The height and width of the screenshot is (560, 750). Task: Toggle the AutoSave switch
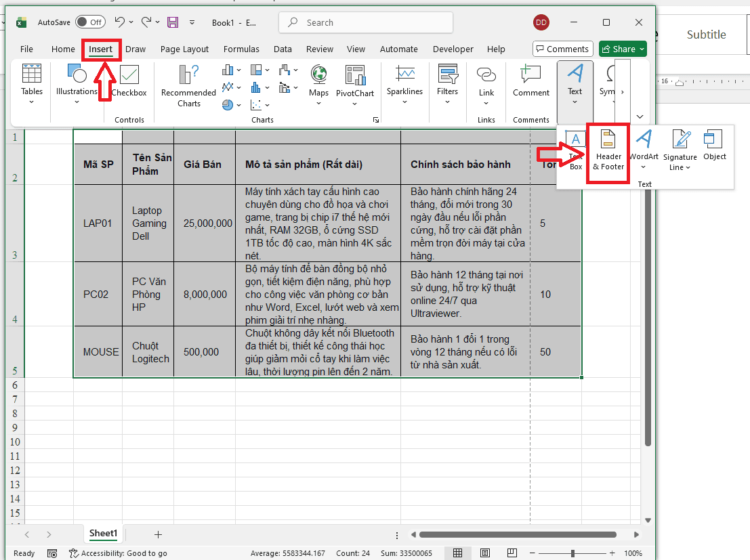point(90,22)
